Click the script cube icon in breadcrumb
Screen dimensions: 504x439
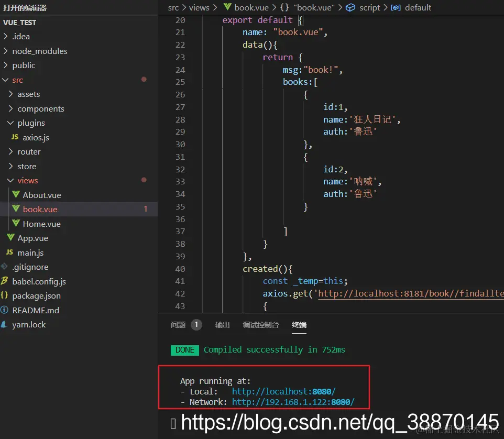click(350, 7)
